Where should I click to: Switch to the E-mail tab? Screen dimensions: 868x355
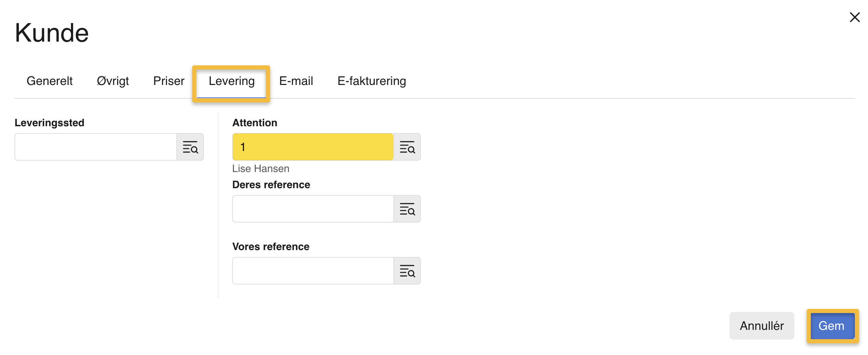click(x=296, y=81)
